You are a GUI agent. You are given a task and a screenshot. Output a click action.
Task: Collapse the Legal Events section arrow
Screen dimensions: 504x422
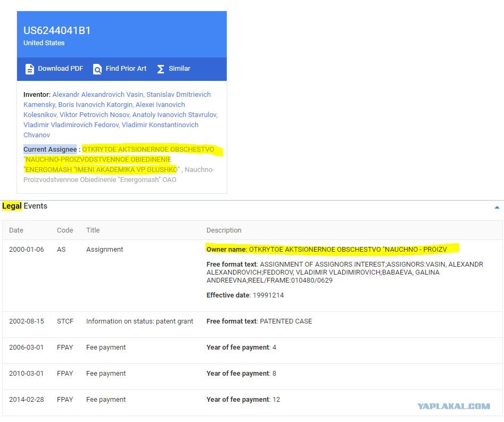[x=497, y=208]
